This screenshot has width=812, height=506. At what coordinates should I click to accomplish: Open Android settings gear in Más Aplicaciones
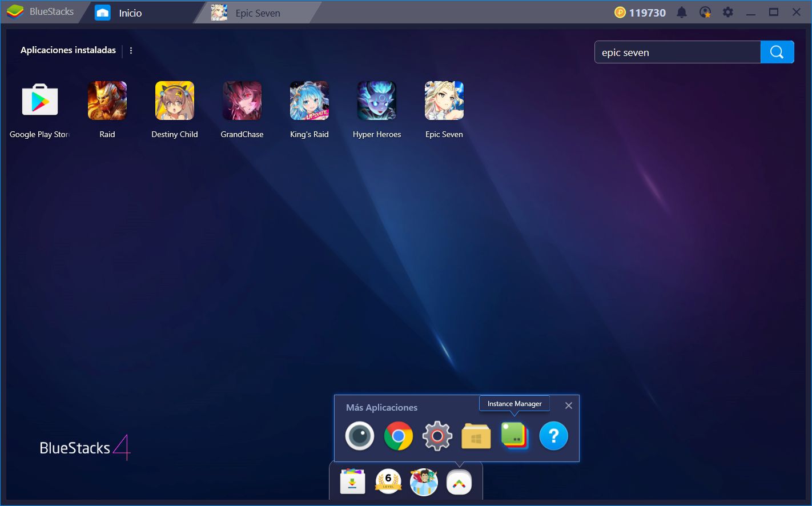coord(437,436)
